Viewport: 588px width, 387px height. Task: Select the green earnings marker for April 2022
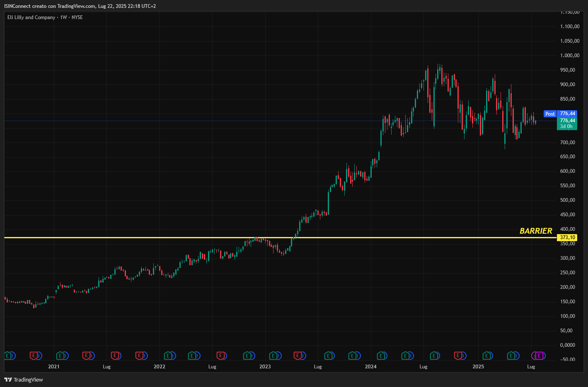[192, 356]
